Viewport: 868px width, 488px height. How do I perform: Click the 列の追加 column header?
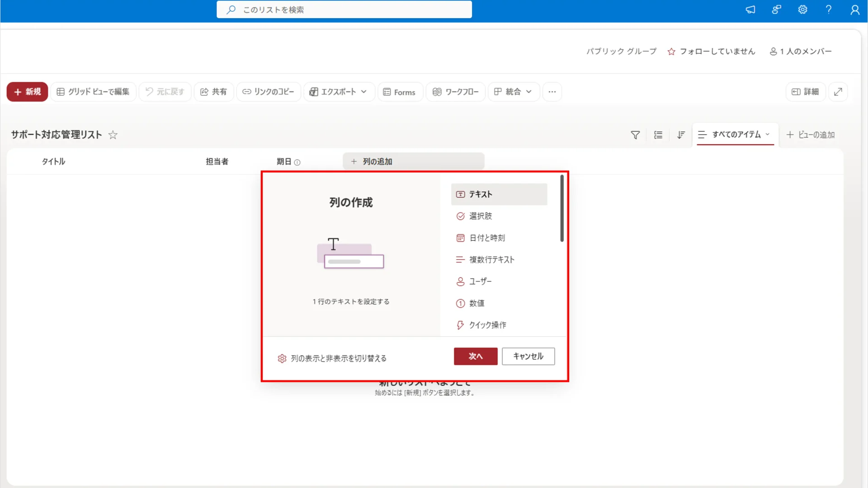[x=413, y=161]
